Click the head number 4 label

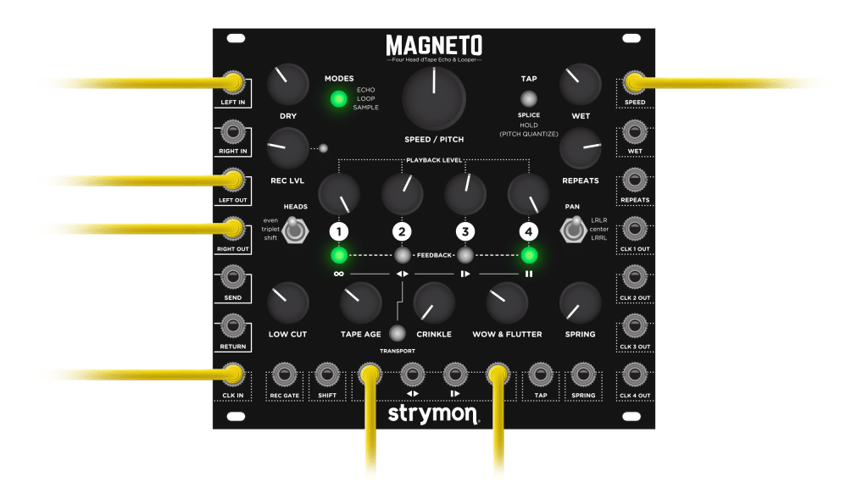(529, 231)
